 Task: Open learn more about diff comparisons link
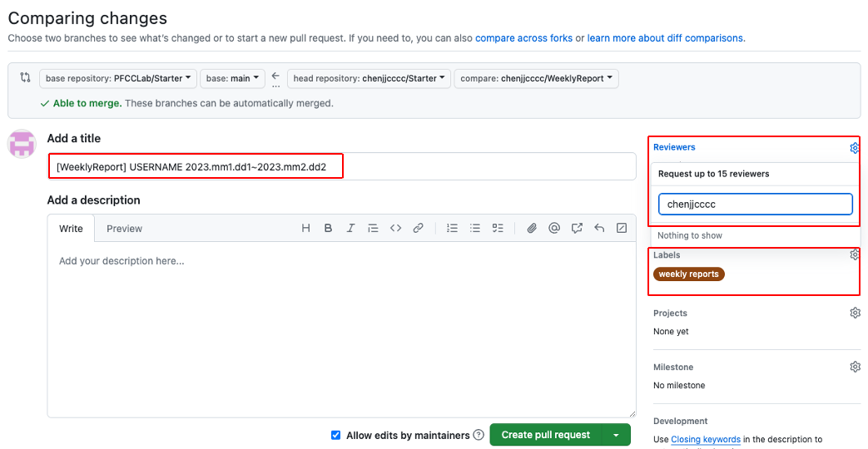coord(666,38)
